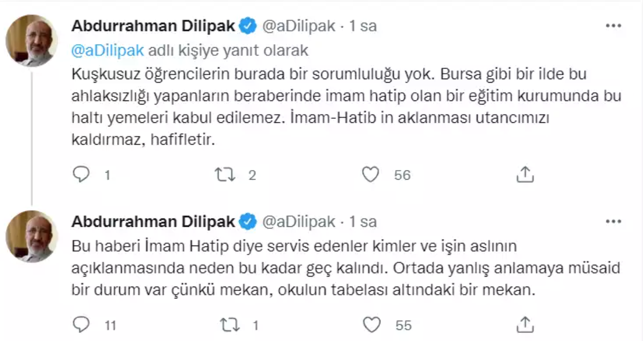Viewport: 644px width, 341px height.
Task: Open Abdurrahman Dilipak name on second tweet
Action: [153, 222]
